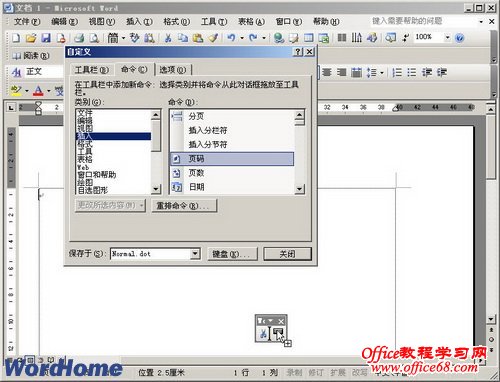This screenshot has width=500, height=382.
Task: Apply distributed alignment
Action: click(356, 72)
